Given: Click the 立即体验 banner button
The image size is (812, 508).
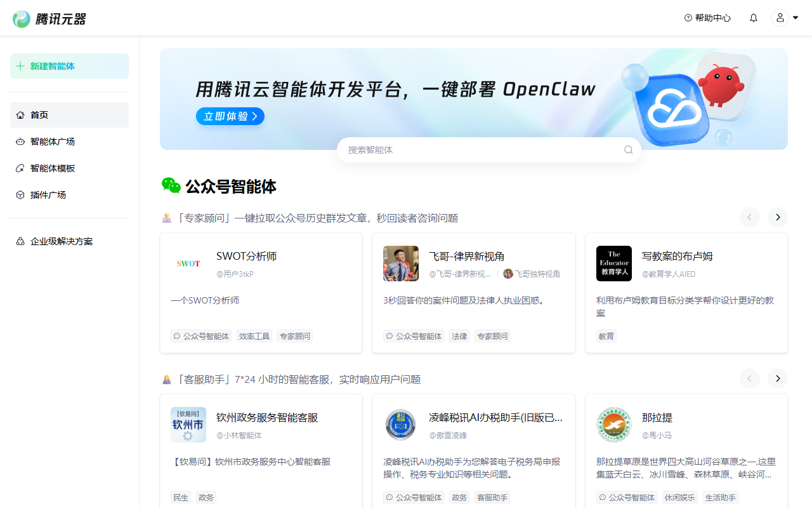Looking at the screenshot, I should (x=230, y=116).
